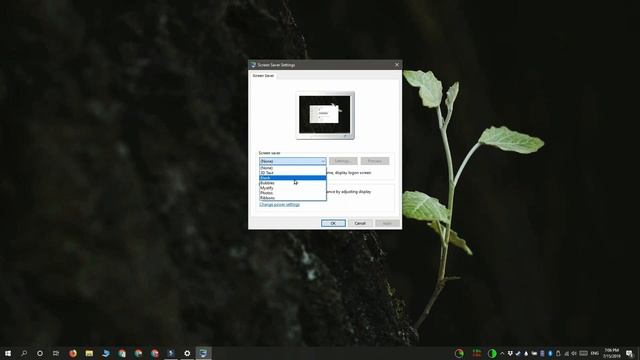Open Change power settings link
The image size is (640, 360).
point(280,204)
